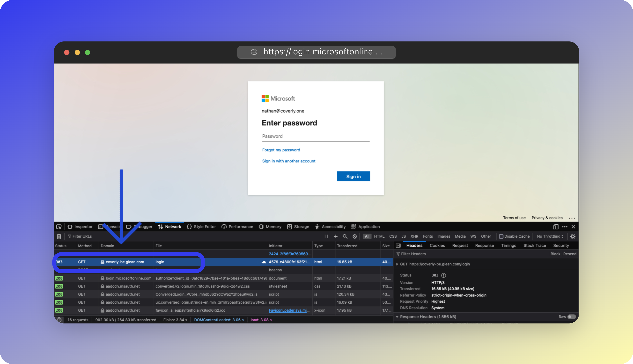
Task: Pause network recording
Action: (326, 236)
